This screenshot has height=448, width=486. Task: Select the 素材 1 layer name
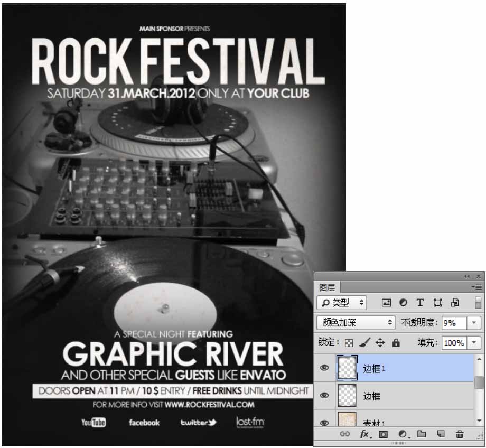click(374, 423)
